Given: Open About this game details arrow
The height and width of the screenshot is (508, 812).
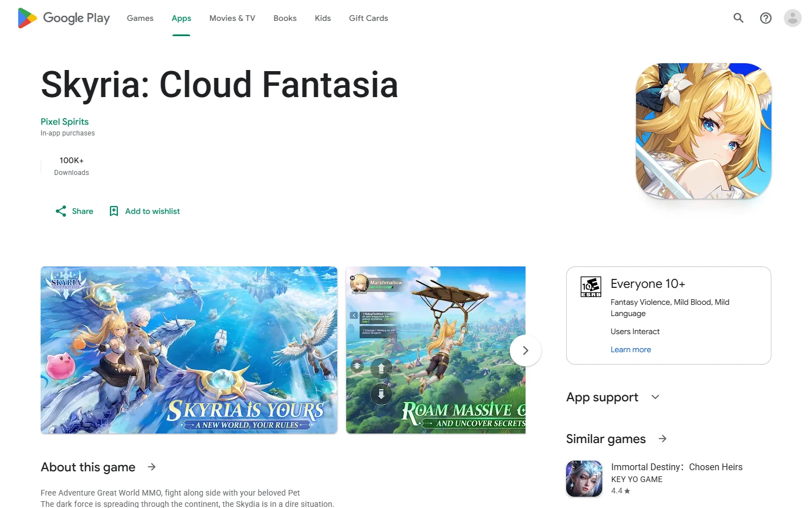Looking at the screenshot, I should pos(152,467).
